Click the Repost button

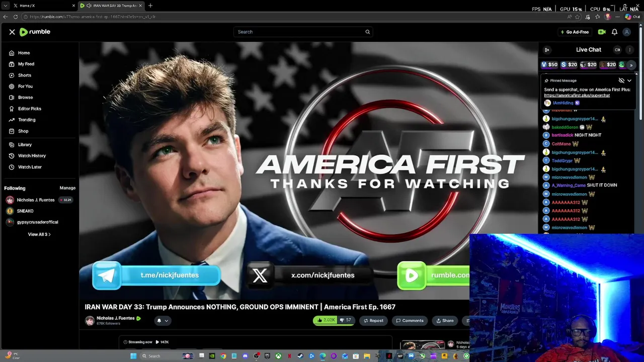point(373,321)
